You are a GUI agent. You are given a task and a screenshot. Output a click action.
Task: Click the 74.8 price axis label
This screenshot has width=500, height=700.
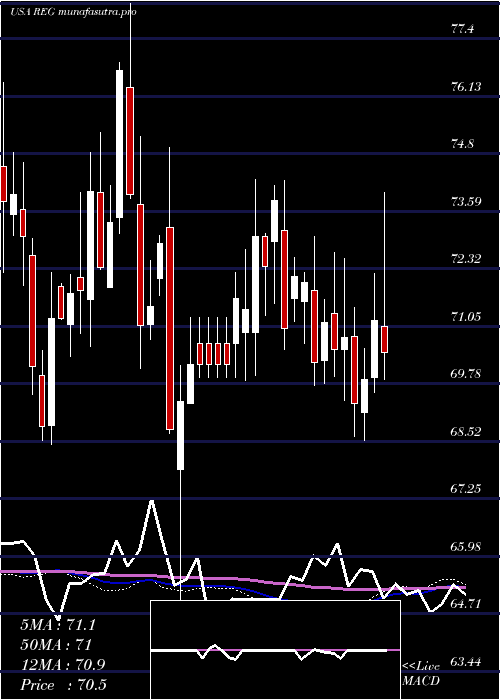[x=463, y=144]
